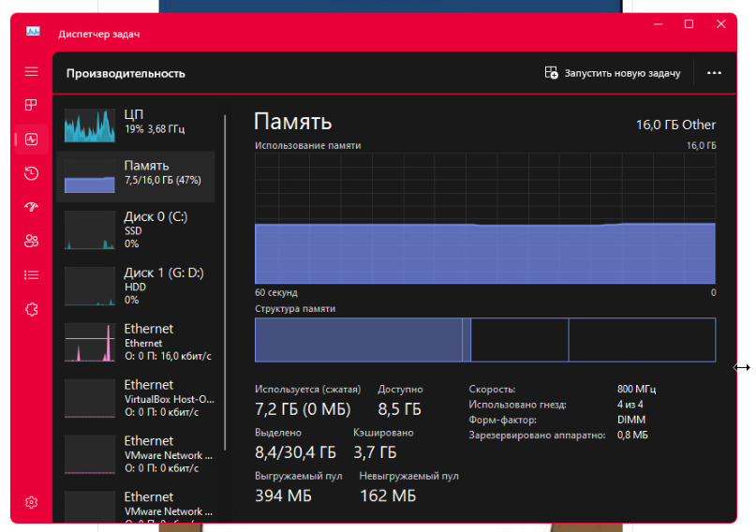Select the VirtualBox Host-Only Ethernet adapter
The image size is (756, 532).
click(136, 398)
